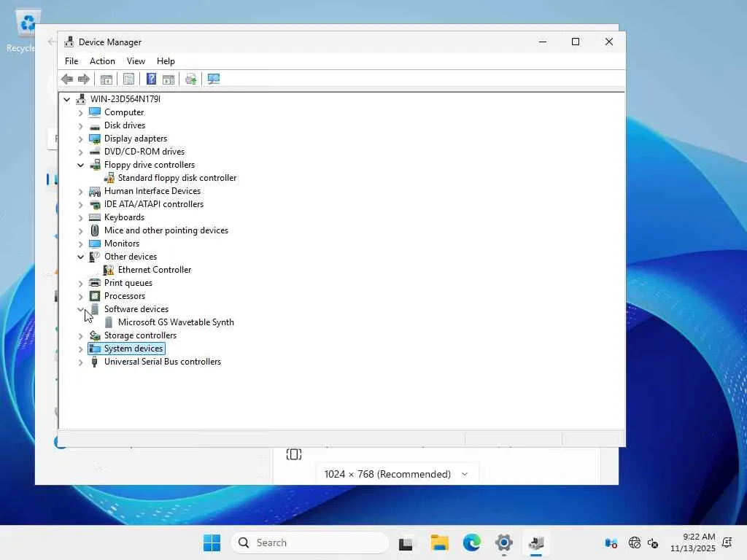Click the network globe tray icon
The image size is (747, 560).
point(635,542)
